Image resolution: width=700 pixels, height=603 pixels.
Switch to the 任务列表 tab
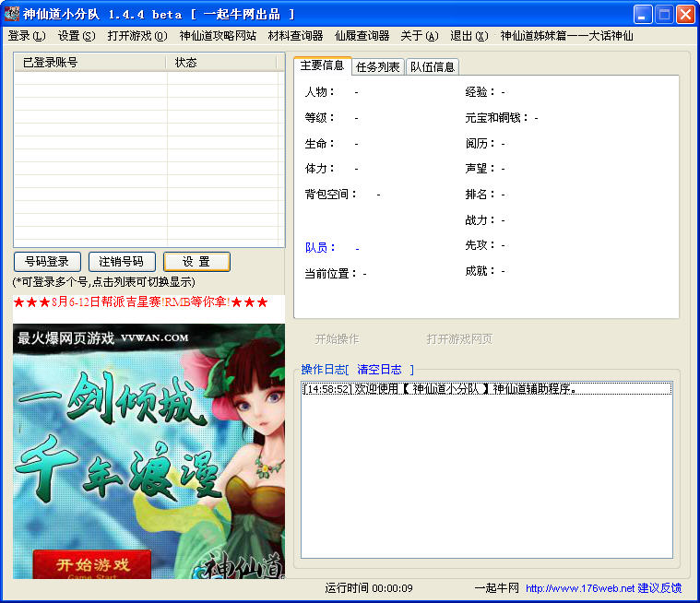coord(378,66)
